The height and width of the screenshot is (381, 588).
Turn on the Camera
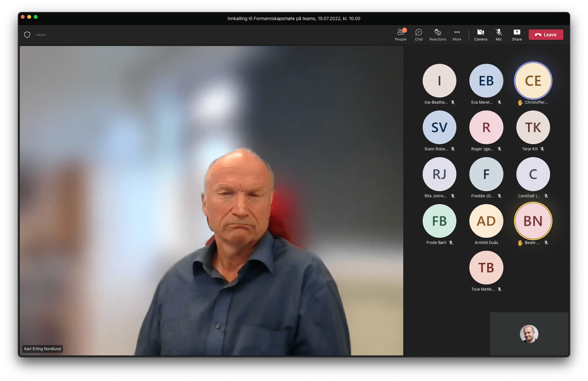(480, 35)
